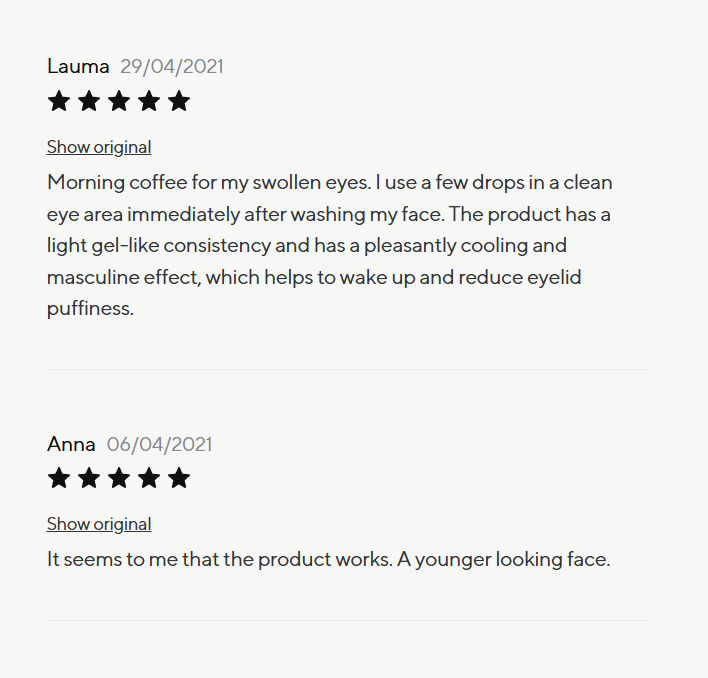Image resolution: width=708 pixels, height=678 pixels.
Task: Click the fifth star in Lauma's rating
Action: click(x=179, y=101)
